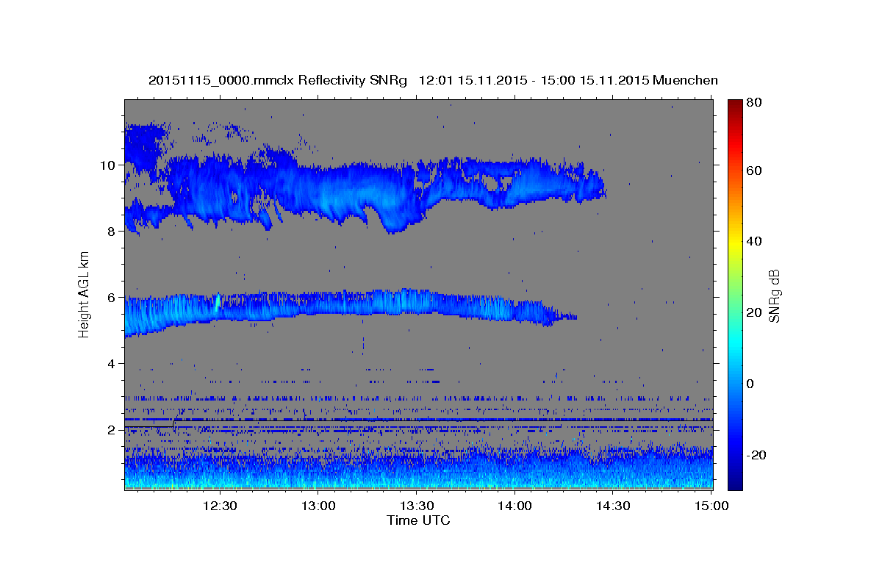Click the colorbar value 40

pos(753,241)
